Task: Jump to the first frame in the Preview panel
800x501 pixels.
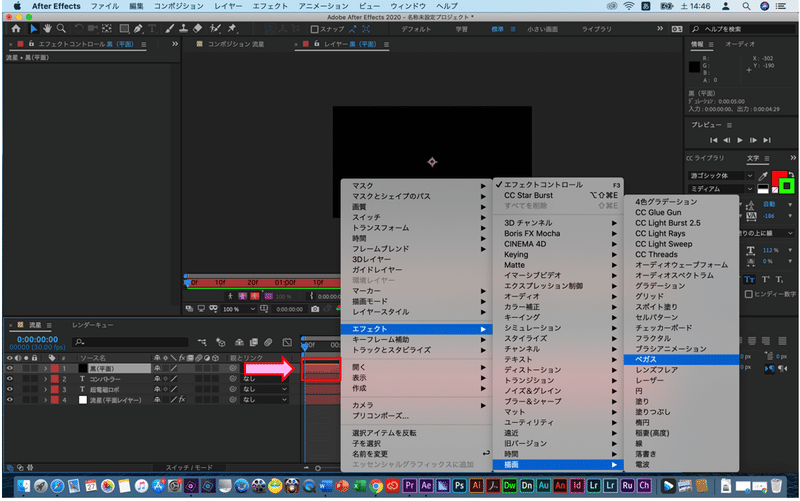Action: (713, 140)
